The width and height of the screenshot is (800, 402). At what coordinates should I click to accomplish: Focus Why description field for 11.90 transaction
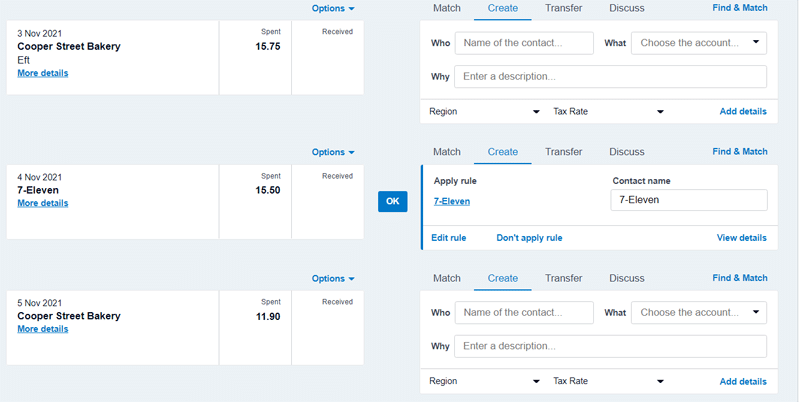tap(610, 346)
